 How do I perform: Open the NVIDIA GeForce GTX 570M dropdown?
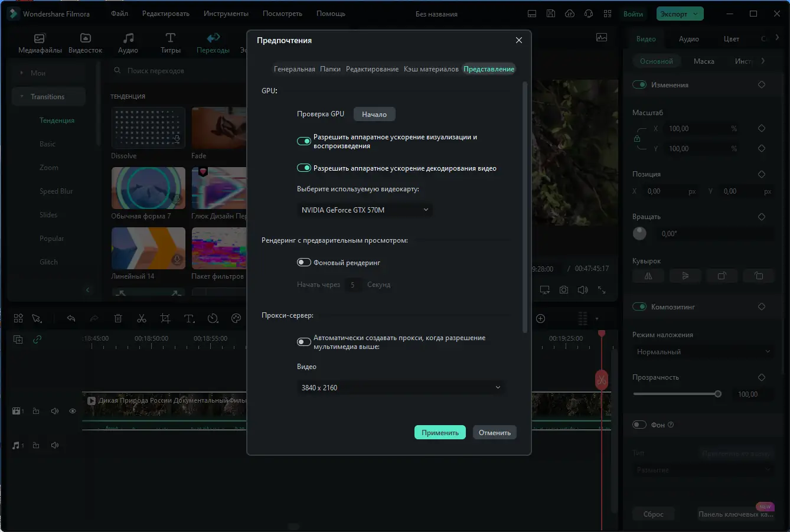365,210
